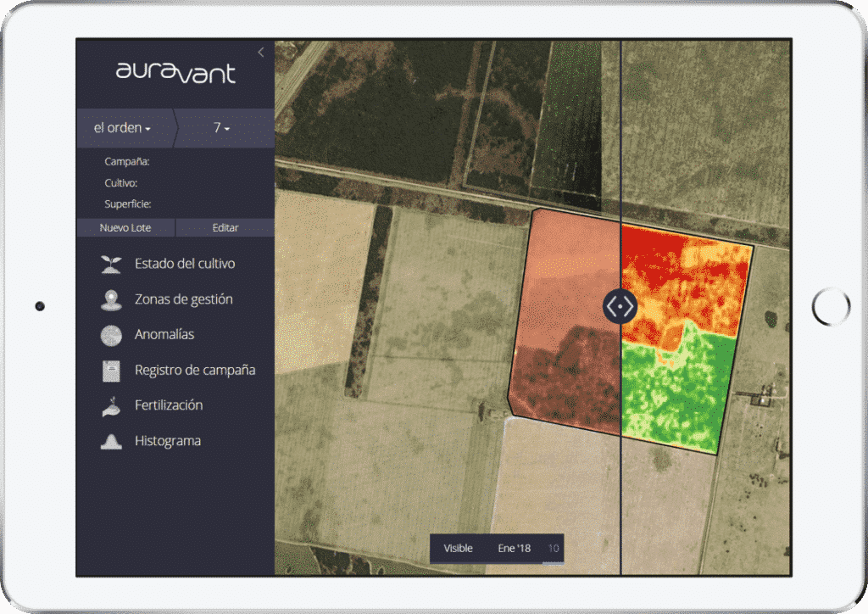This screenshot has height=614, width=868.
Task: Choose the "Ene '18" date in bottom bar
Action: click(514, 549)
